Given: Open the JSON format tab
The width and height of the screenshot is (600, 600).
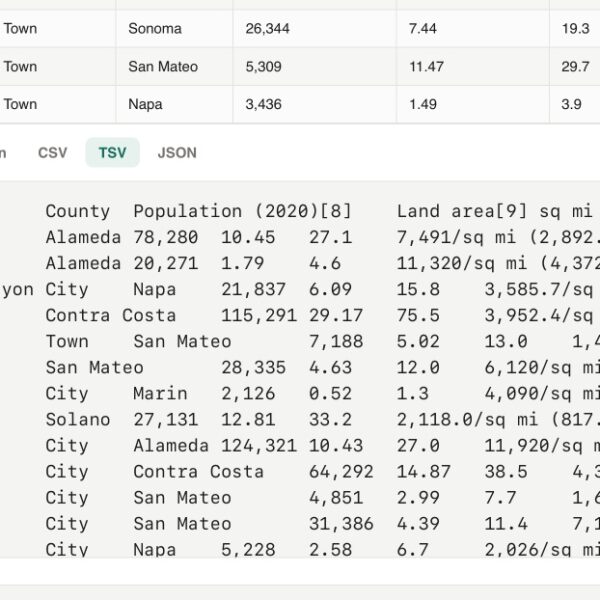Looking at the screenshot, I should 177,153.
